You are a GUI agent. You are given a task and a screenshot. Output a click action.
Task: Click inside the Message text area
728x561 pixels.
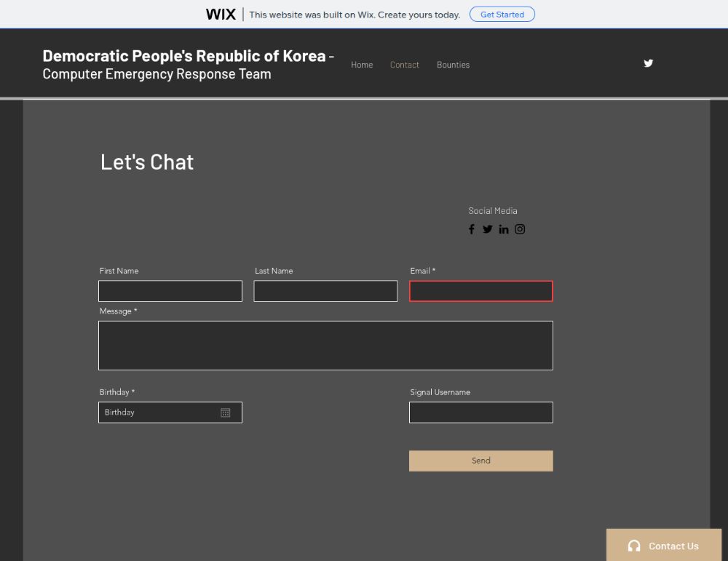click(325, 346)
